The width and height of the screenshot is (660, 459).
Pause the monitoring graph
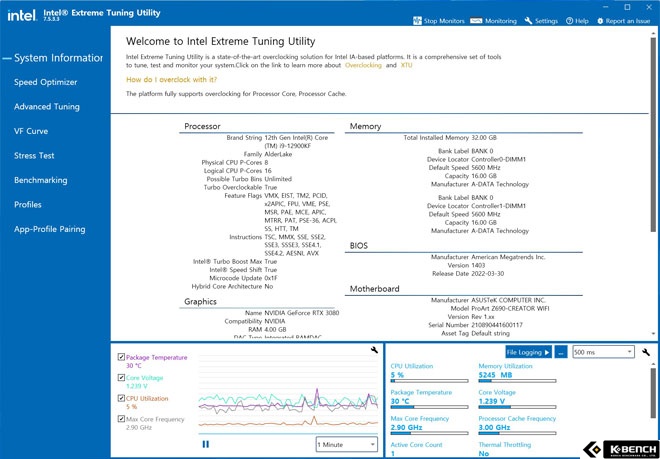click(206, 444)
